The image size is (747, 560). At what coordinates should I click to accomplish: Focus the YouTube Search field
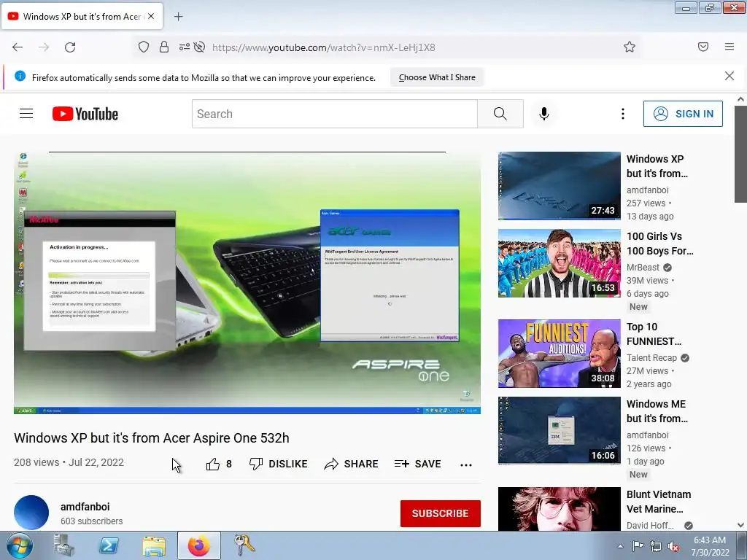click(334, 114)
